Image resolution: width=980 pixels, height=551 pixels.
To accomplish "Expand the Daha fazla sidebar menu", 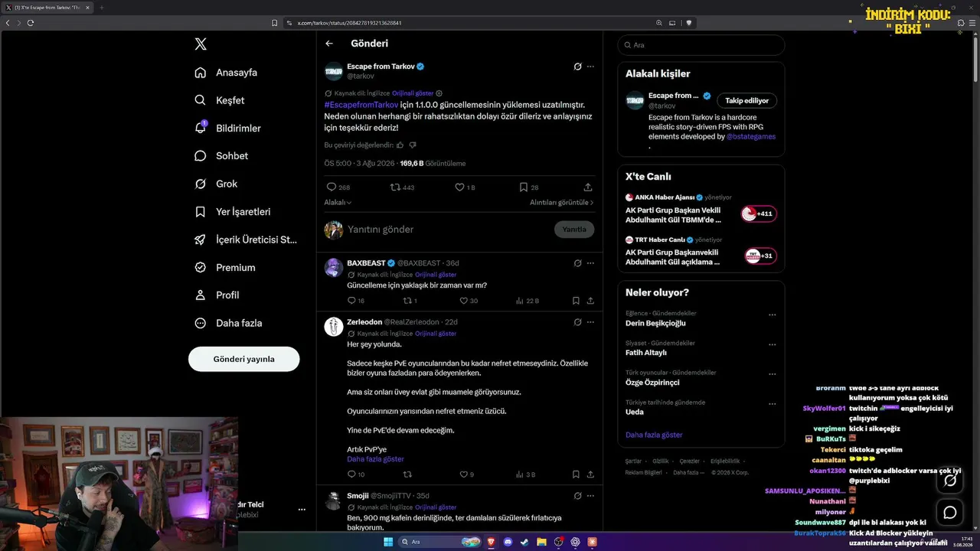I will coord(228,323).
